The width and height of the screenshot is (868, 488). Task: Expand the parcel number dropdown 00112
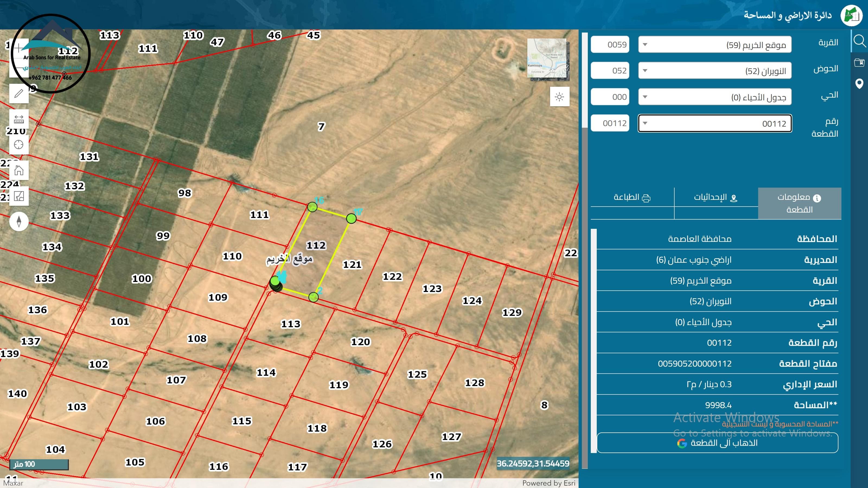714,124
